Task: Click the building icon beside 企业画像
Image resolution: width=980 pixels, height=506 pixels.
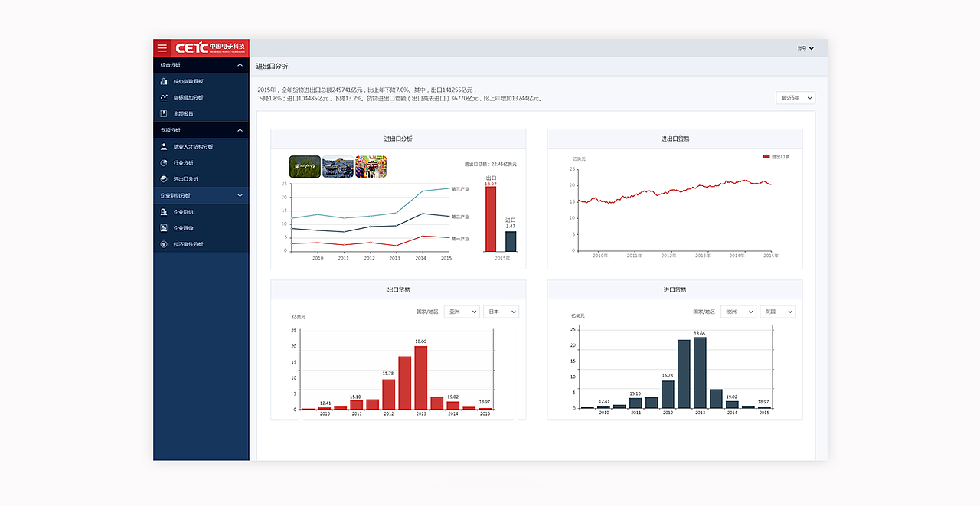Action: pyautogui.click(x=164, y=228)
